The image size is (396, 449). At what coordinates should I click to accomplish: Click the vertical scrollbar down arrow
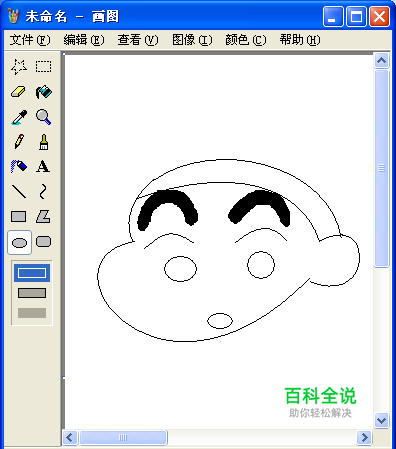(382, 420)
